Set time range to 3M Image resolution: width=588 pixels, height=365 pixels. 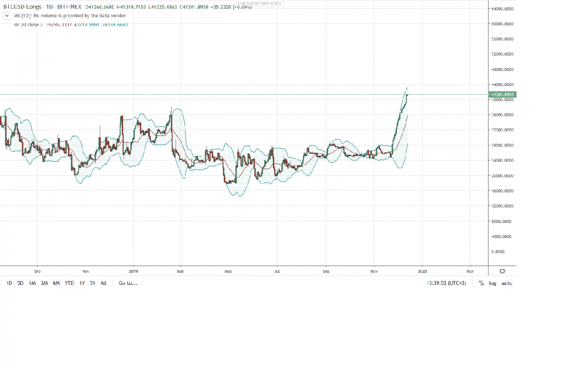[x=44, y=283]
